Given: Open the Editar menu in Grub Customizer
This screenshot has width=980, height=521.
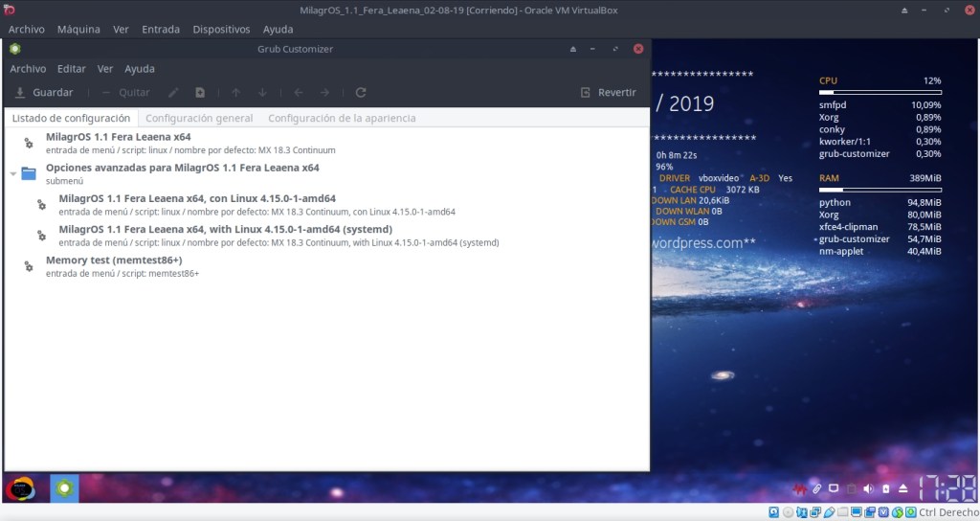Looking at the screenshot, I should point(71,69).
